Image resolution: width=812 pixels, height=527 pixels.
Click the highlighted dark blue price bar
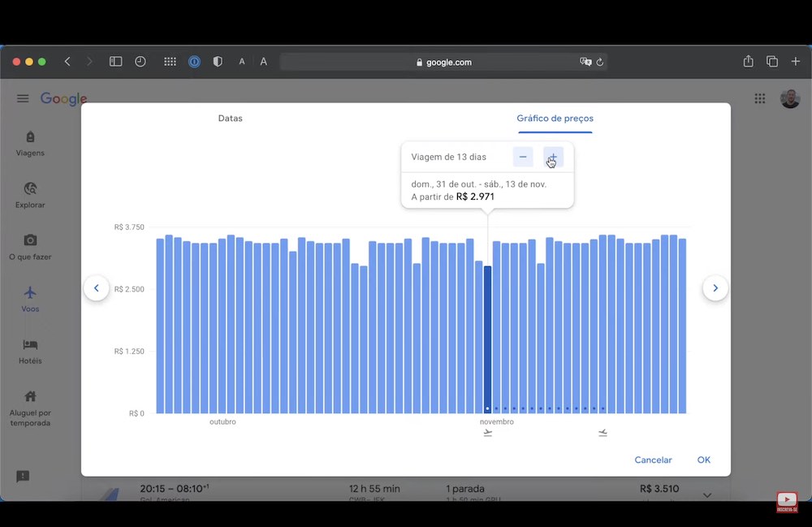click(487, 339)
